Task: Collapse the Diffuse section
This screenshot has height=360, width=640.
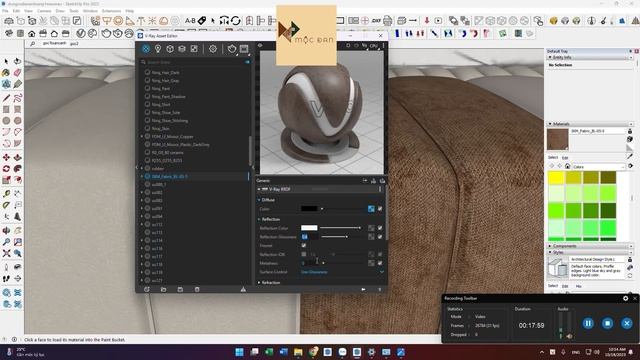Action: 259,200
